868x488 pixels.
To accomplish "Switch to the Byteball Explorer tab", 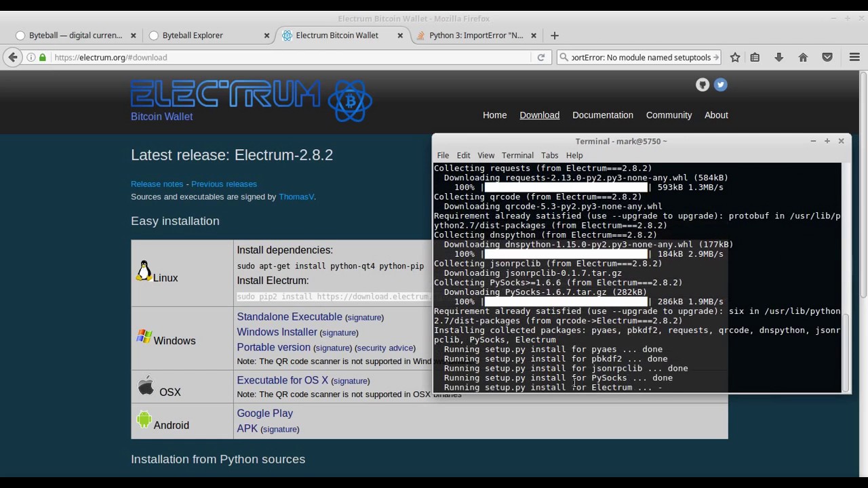I will pyautogui.click(x=208, y=35).
